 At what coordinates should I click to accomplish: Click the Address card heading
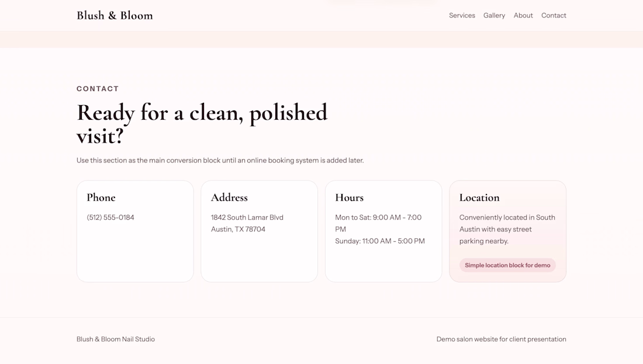tap(229, 197)
